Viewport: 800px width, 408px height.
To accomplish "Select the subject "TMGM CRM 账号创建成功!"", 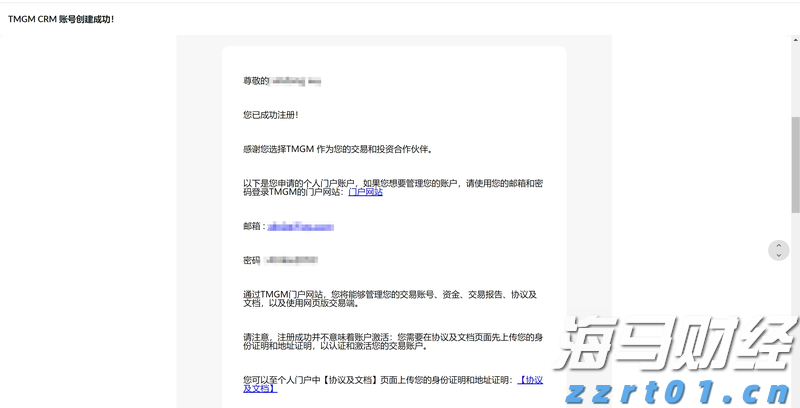I will [61, 19].
